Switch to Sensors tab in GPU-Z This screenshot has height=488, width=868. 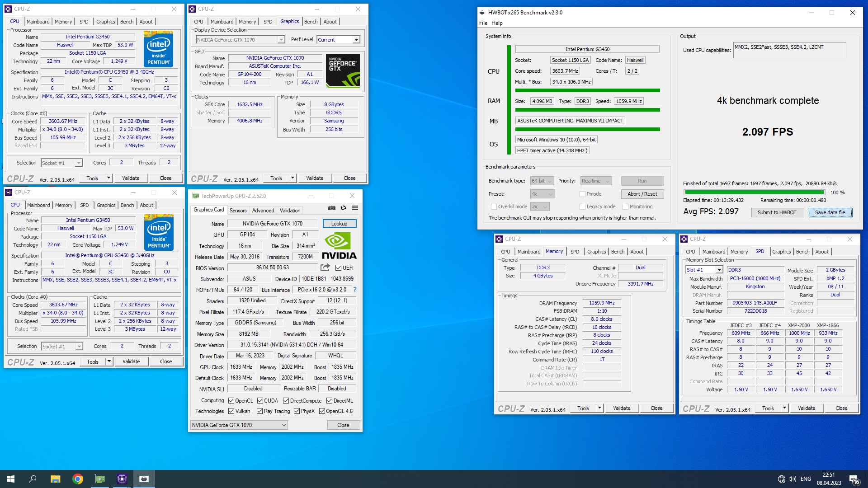pyautogui.click(x=238, y=210)
